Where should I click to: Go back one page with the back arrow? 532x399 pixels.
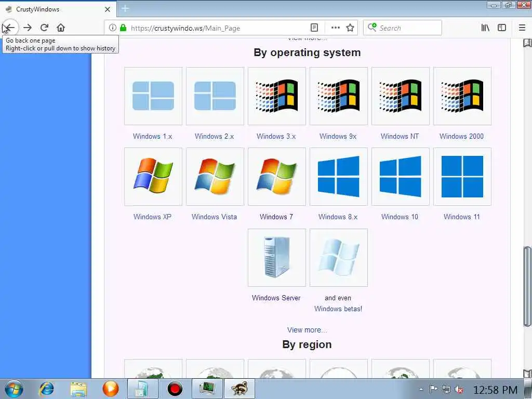10,28
